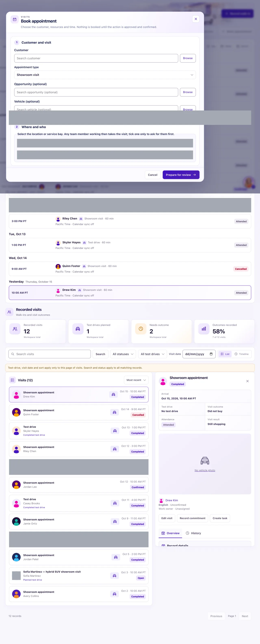Close the Book appointment dialog
Viewport: 260px width, 644px height.
pos(196,19)
